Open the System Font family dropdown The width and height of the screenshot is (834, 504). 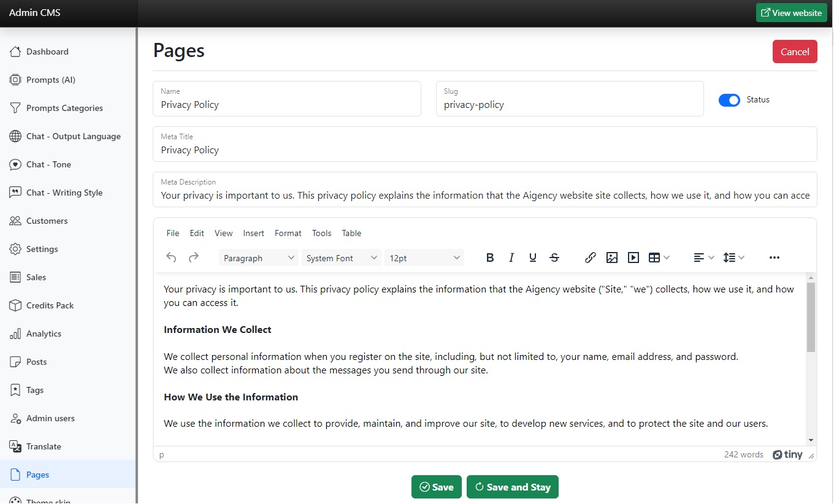[342, 258]
